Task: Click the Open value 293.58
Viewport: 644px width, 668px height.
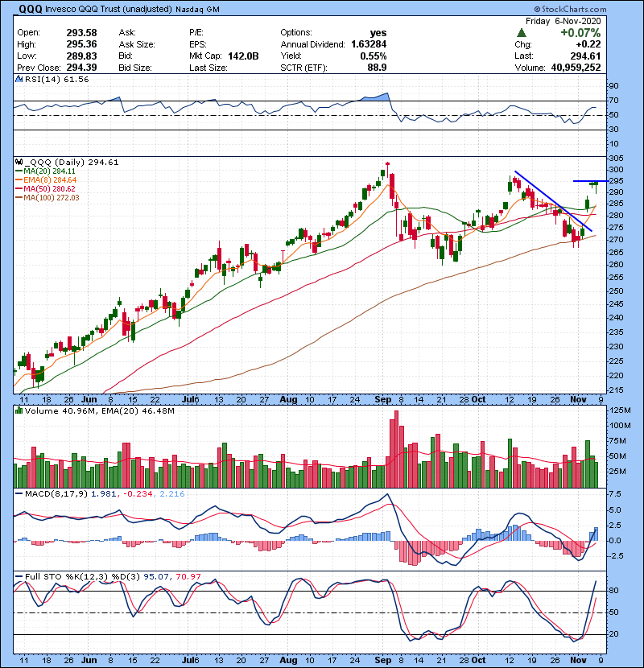Action: tap(81, 33)
